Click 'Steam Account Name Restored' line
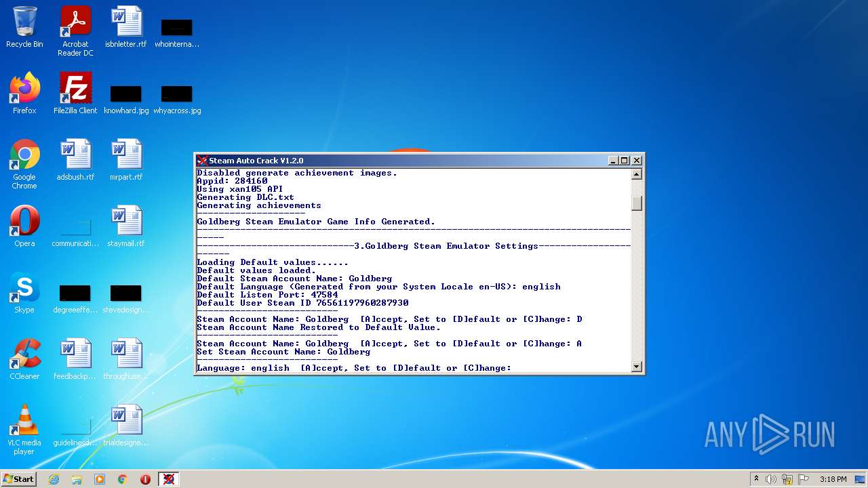868x488 pixels. click(319, 327)
